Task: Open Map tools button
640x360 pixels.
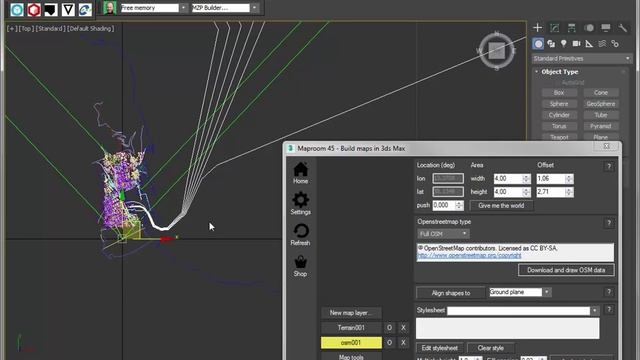Action: (351, 357)
